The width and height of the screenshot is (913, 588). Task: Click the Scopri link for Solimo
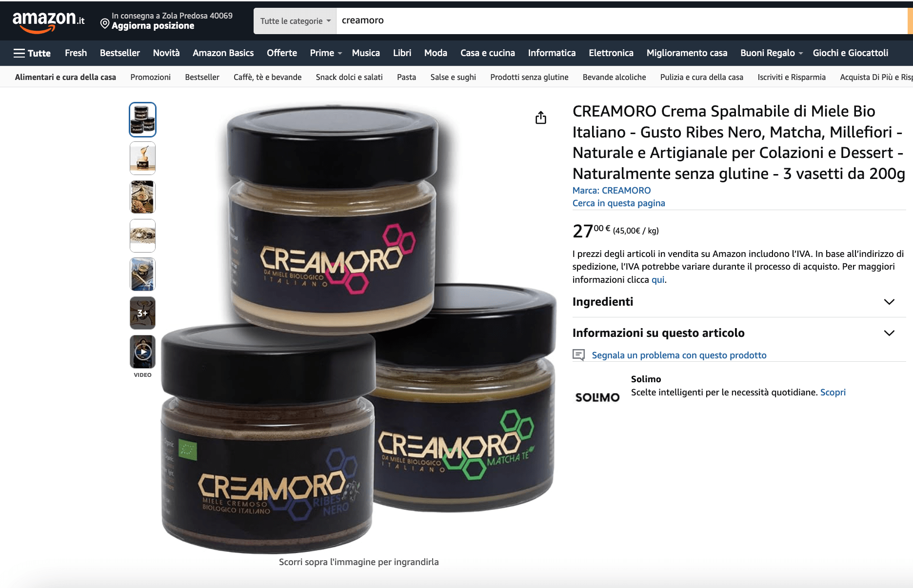click(833, 392)
